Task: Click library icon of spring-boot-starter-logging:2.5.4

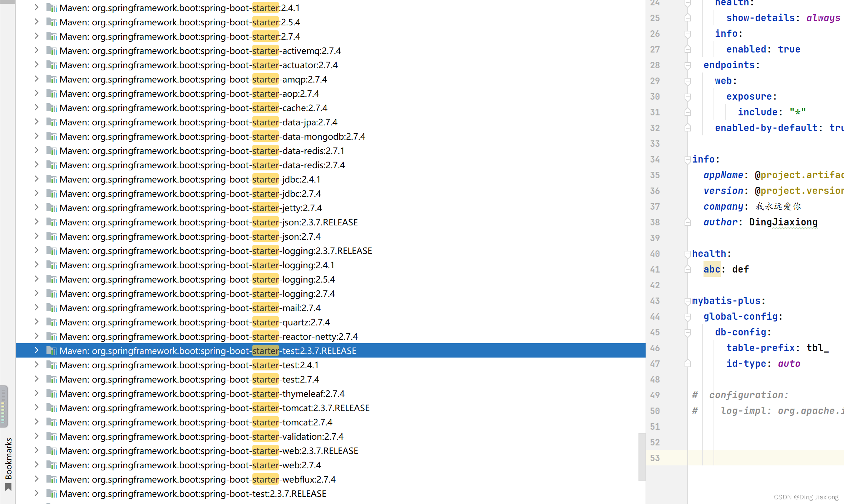Action: click(x=52, y=279)
